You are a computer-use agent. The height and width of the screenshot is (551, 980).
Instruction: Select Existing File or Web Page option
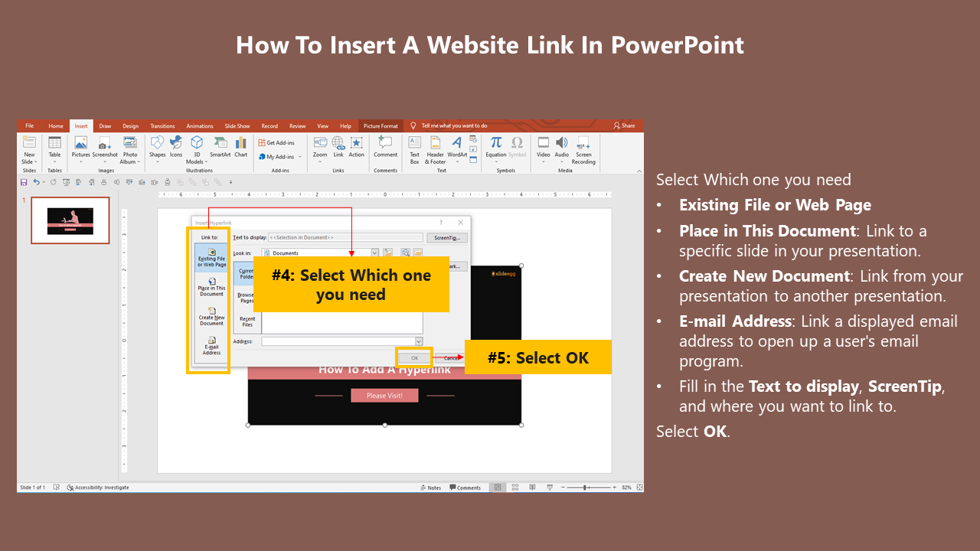tap(212, 258)
